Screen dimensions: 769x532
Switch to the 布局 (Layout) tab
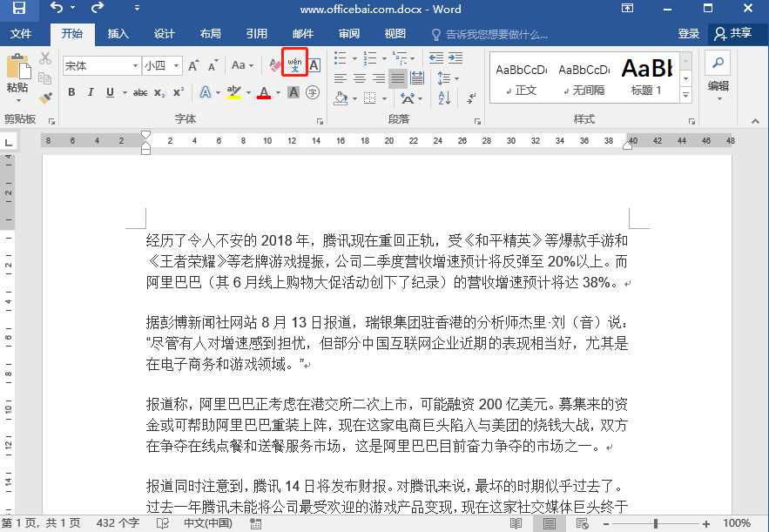211,33
